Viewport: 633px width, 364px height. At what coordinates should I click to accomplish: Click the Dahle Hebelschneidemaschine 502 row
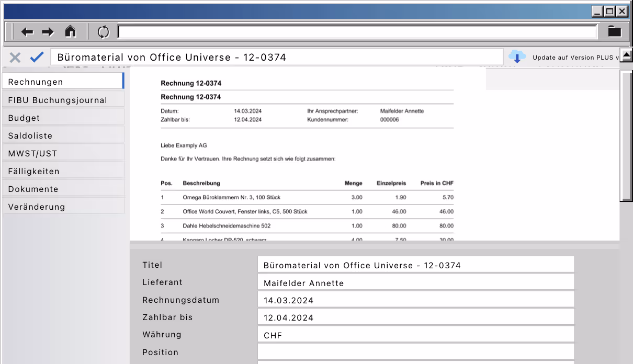tap(307, 226)
